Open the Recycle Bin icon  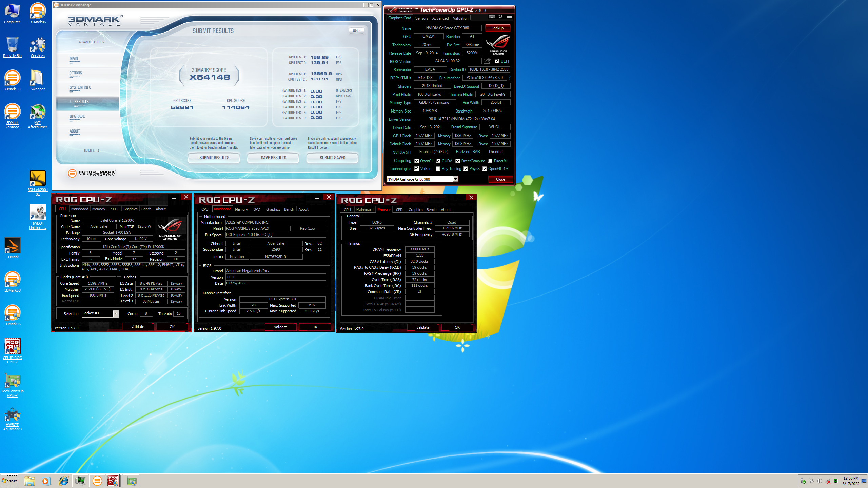pos(12,47)
